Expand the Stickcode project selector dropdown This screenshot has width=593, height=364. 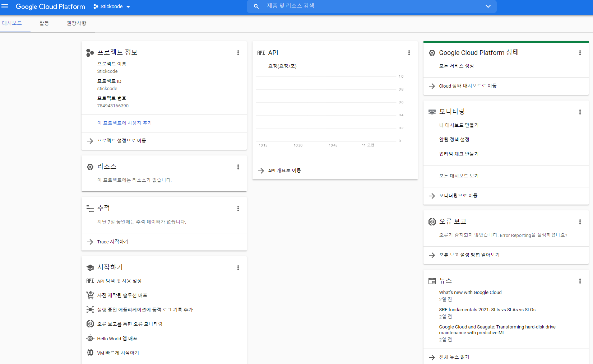[112, 6]
